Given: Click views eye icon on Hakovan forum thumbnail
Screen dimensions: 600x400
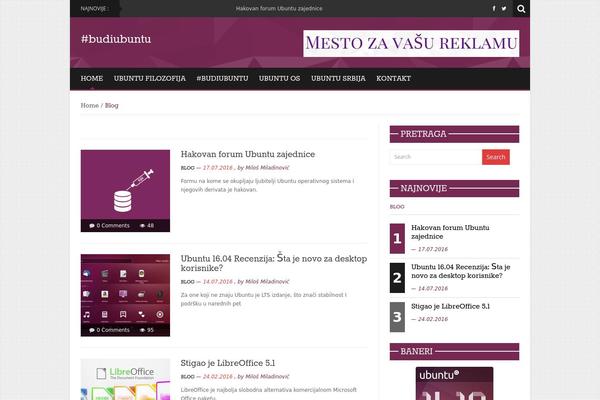Looking at the screenshot, I should click(142, 226).
